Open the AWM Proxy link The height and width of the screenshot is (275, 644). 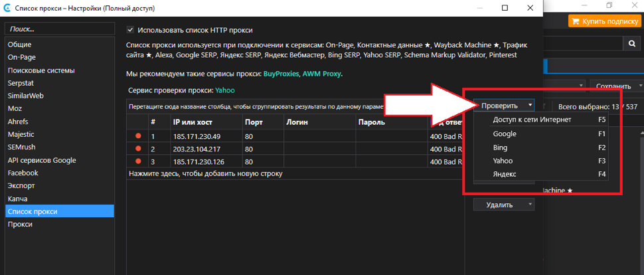321,74
